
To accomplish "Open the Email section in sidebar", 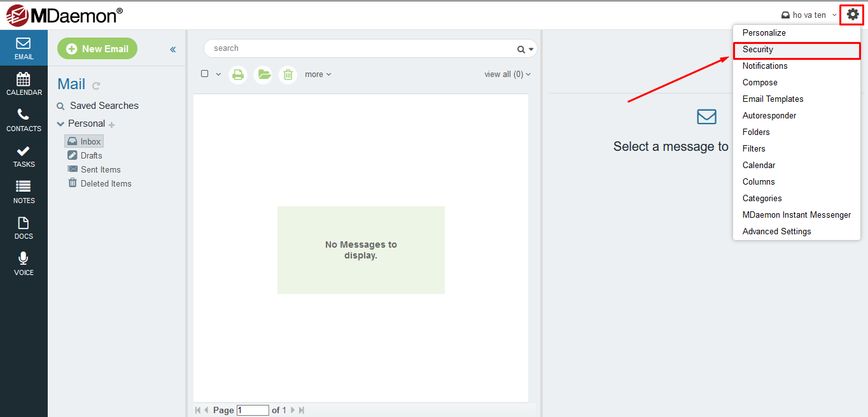I will pos(24,48).
